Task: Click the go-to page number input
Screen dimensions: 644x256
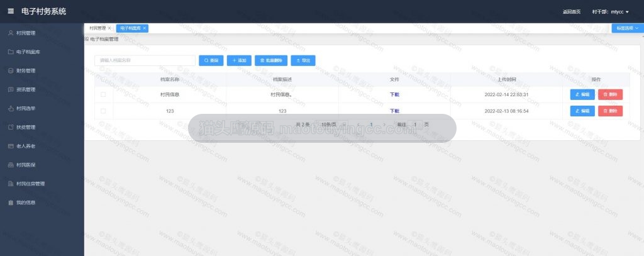Action: click(x=415, y=124)
